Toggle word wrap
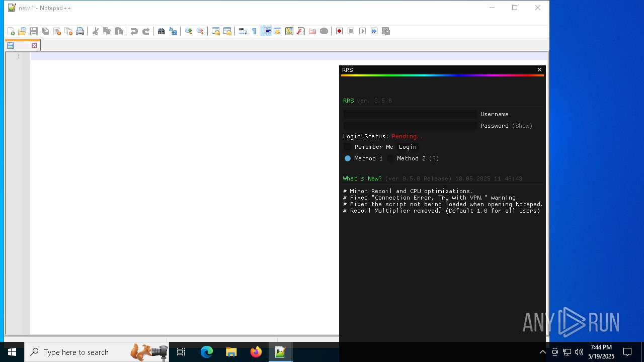 tap(243, 31)
